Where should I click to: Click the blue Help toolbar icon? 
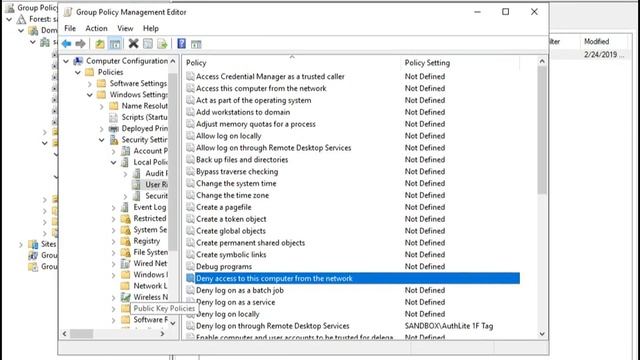click(182, 43)
